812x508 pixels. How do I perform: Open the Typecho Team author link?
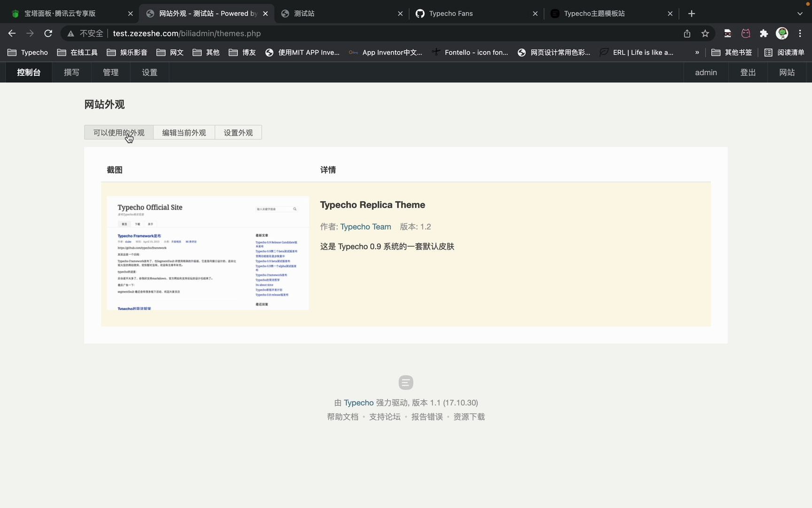click(x=366, y=227)
